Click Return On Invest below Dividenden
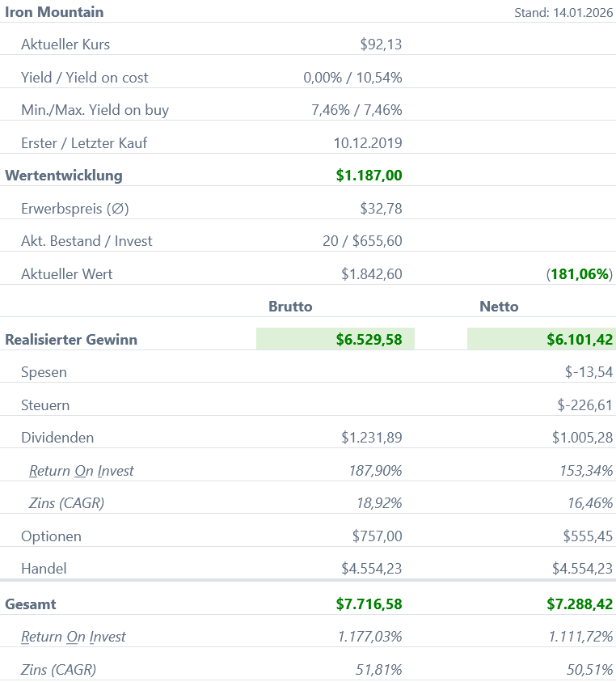 [81, 471]
